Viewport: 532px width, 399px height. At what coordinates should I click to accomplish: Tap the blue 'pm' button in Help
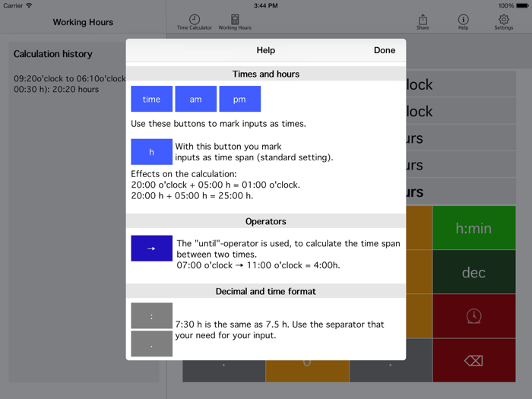[240, 99]
